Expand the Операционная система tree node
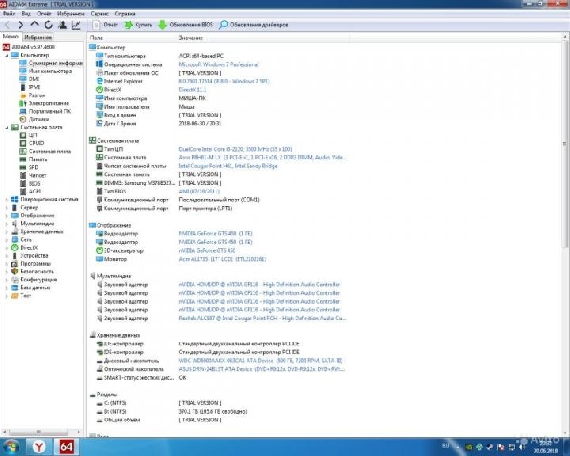Image resolution: width=570 pixels, height=456 pixels. pyautogui.click(x=7, y=199)
